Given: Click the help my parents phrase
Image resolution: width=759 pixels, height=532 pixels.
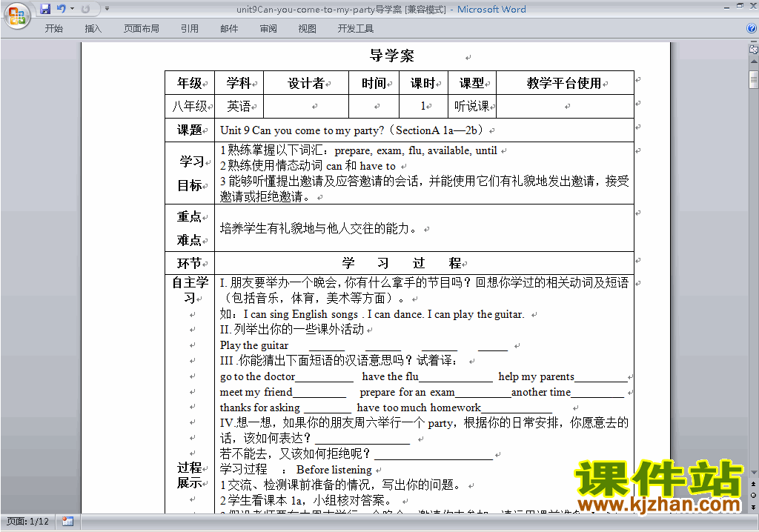Looking at the screenshot, I should (x=537, y=376).
